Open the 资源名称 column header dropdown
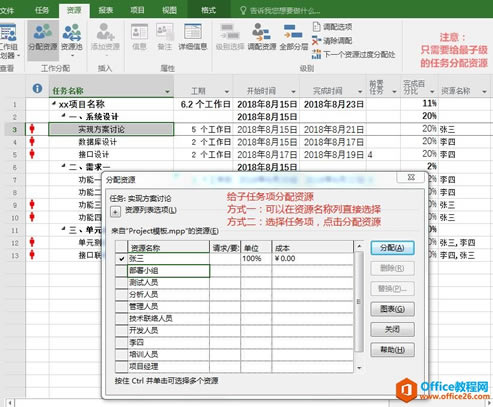 point(484,91)
